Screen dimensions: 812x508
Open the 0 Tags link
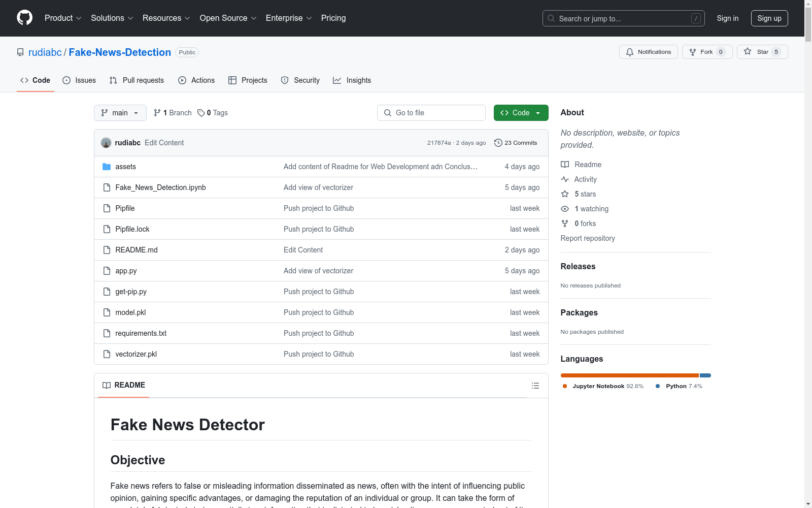tap(213, 113)
